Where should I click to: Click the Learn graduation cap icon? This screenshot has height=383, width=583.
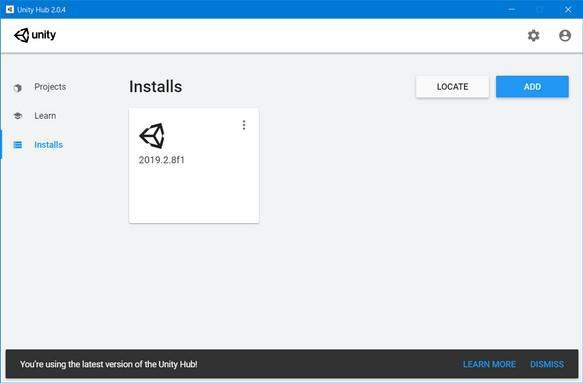pyautogui.click(x=18, y=116)
